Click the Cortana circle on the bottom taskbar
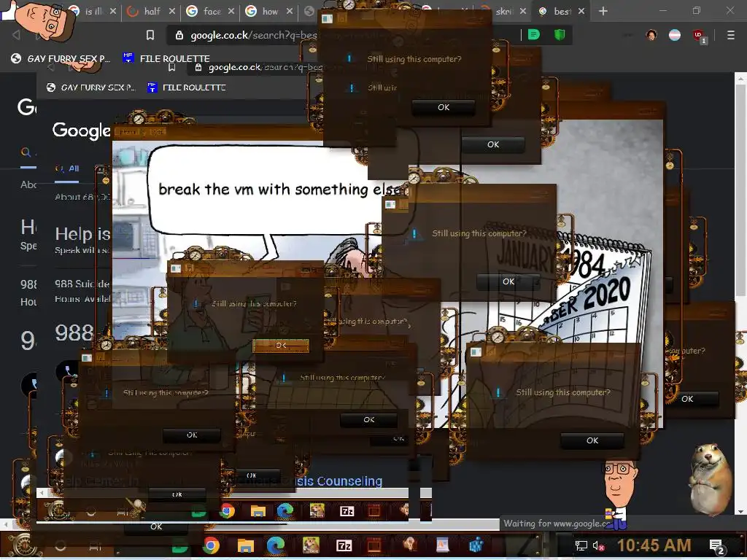The width and height of the screenshot is (747, 560). (61, 545)
